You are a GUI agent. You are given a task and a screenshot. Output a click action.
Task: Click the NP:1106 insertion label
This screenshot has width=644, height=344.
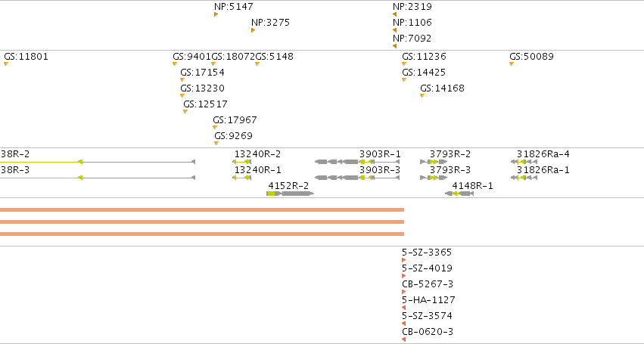pos(412,23)
